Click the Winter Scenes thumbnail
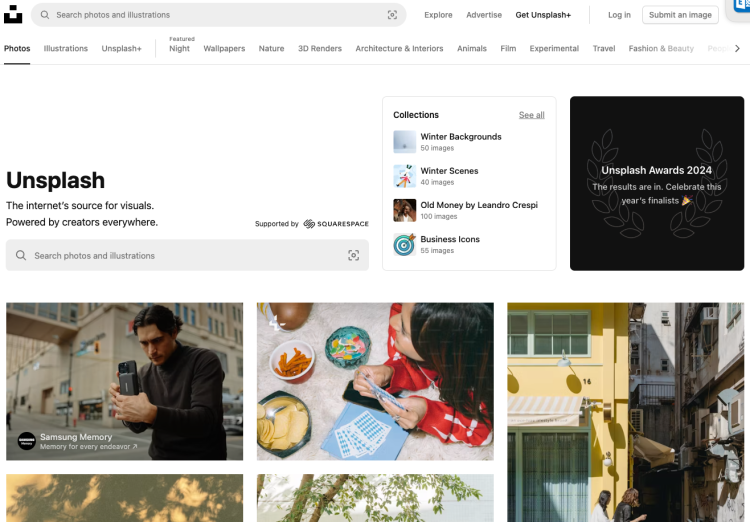Viewport: 750px width, 522px height. point(405,176)
